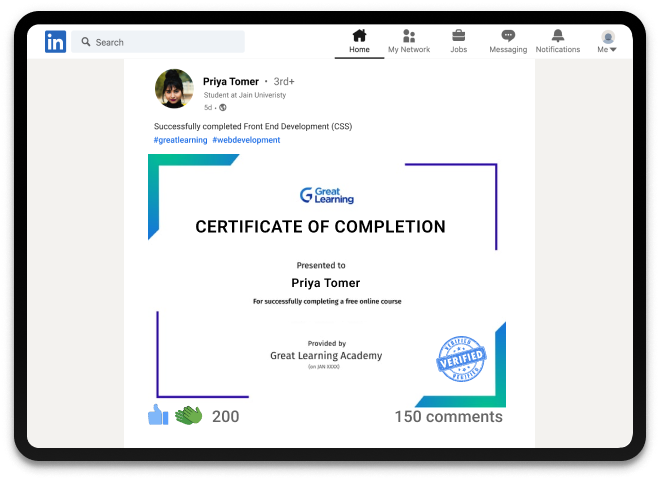The width and height of the screenshot is (660, 479).
Task: Click the Certificate of Completion heading
Action: pos(320,226)
